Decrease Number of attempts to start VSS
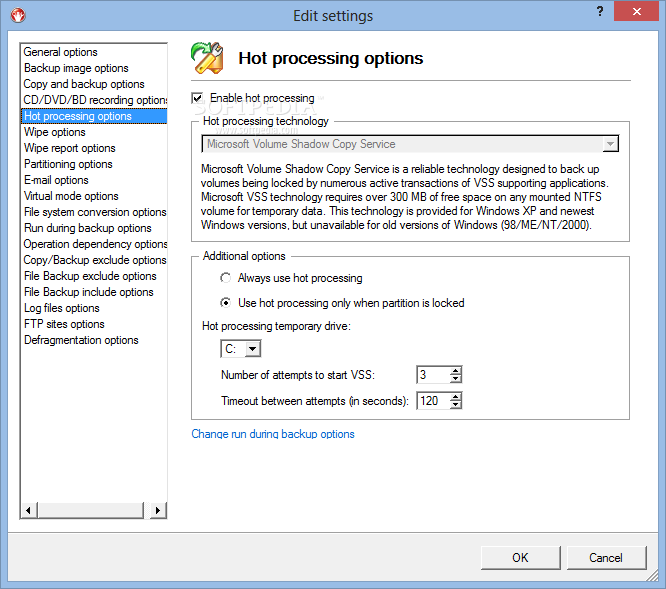 coord(455,378)
